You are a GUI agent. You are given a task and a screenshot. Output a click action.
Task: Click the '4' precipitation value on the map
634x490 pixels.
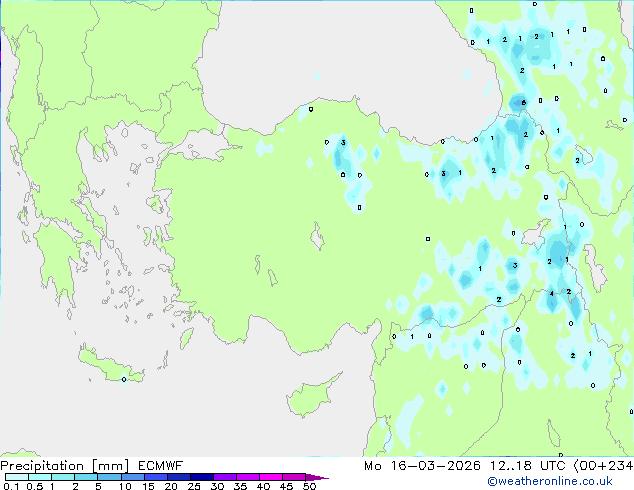[552, 294]
